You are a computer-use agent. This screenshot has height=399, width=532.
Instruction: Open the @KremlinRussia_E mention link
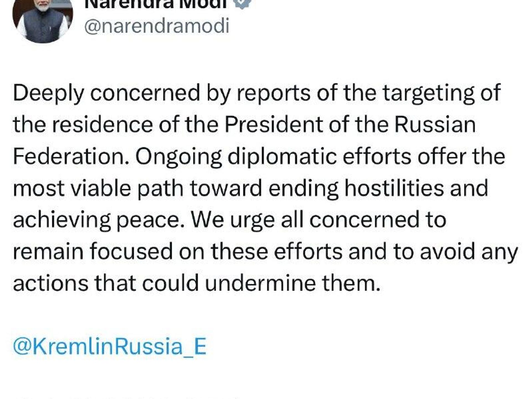pyautogui.click(x=110, y=346)
